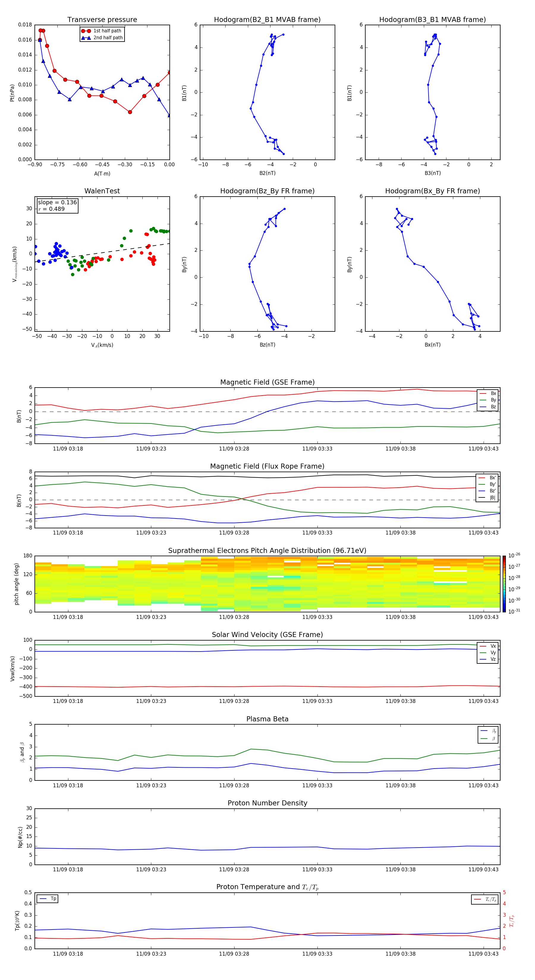Screen dimensions: 535x980
Task: Click the "V_A(km/s)" x-axis label of WalenTest
Action: 102,345
